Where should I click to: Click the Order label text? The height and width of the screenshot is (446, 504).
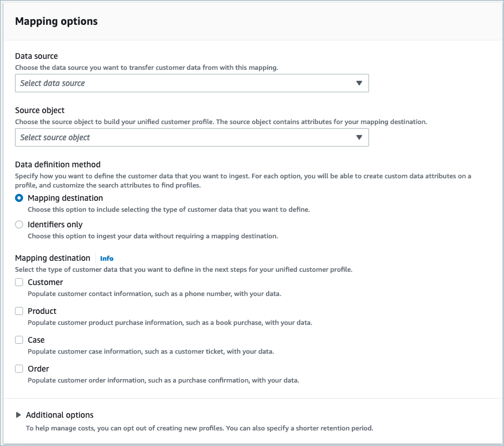[38, 369]
